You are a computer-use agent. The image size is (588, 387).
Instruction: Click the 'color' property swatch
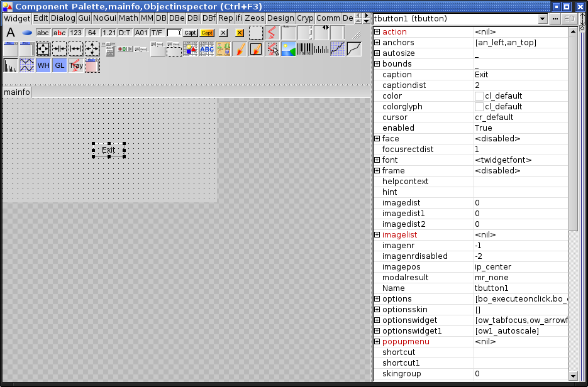pyautogui.click(x=479, y=96)
